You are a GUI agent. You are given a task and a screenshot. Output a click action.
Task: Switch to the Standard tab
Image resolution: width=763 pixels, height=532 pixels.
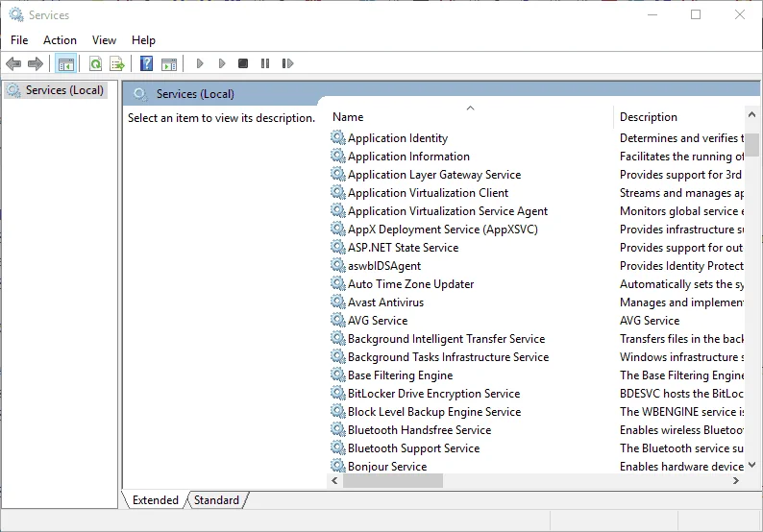click(216, 500)
